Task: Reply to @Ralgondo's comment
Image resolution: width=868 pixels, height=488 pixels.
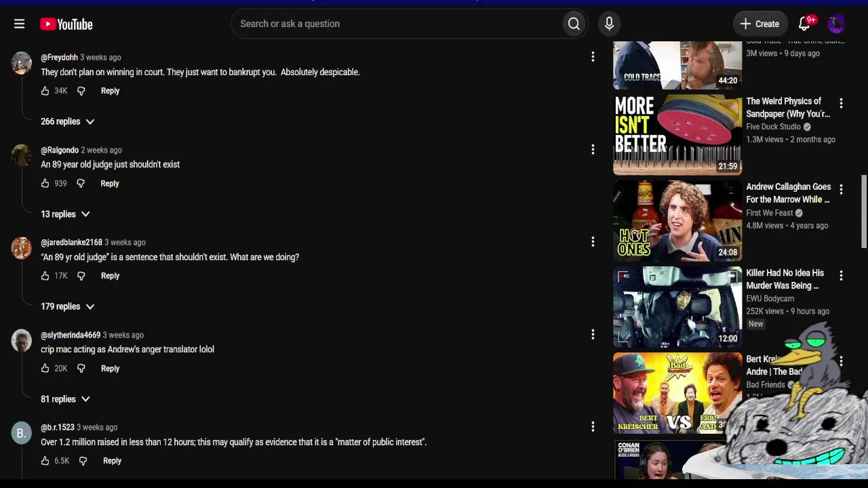Action: [110, 184]
